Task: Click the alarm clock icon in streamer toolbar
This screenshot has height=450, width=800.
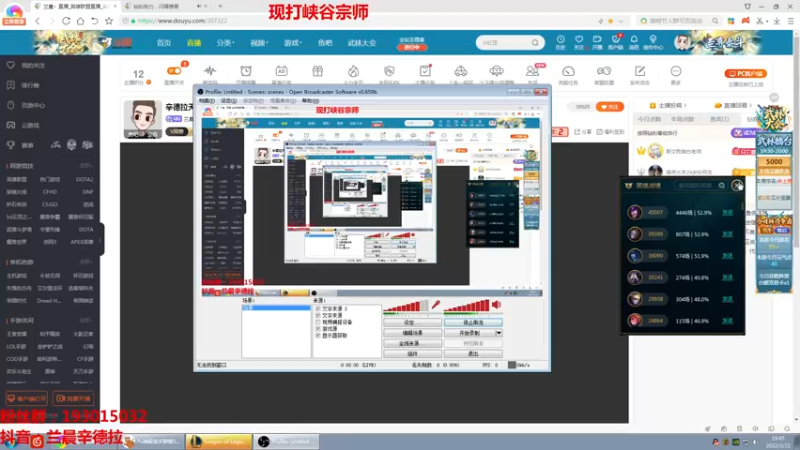Action: point(246,71)
